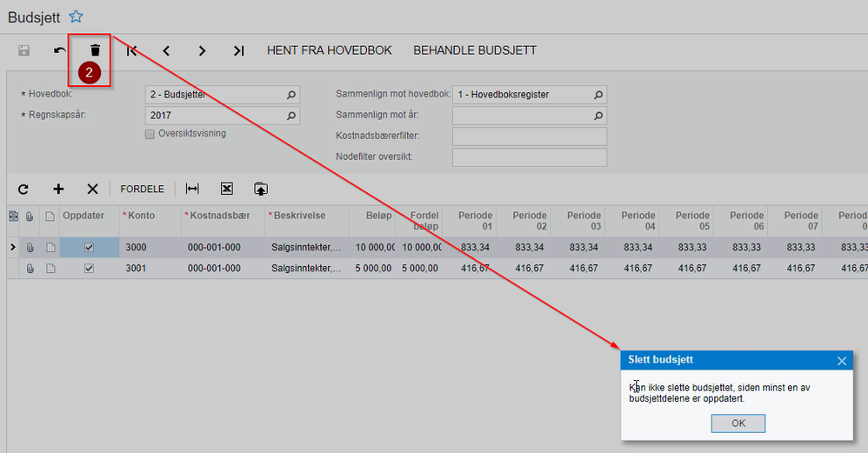Click OK in Slett budsjett dialog
The height and width of the screenshot is (453, 868).
(x=738, y=423)
